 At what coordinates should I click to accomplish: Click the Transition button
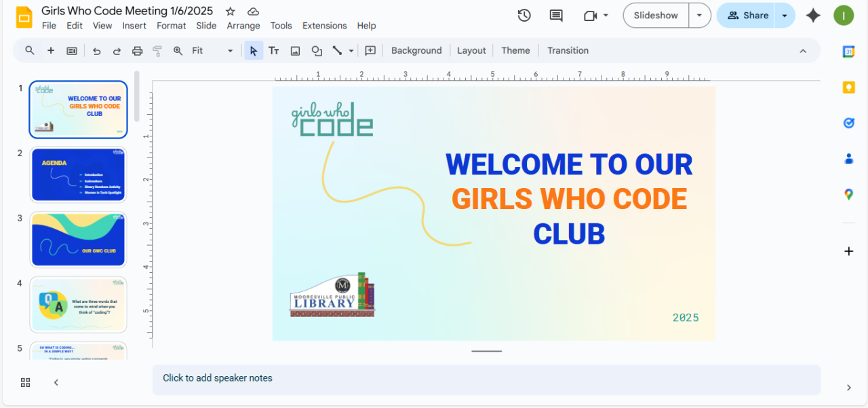568,51
